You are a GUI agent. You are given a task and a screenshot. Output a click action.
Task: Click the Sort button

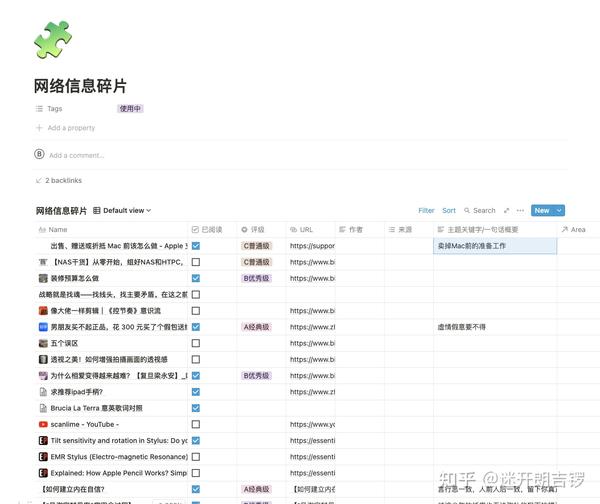tap(449, 210)
